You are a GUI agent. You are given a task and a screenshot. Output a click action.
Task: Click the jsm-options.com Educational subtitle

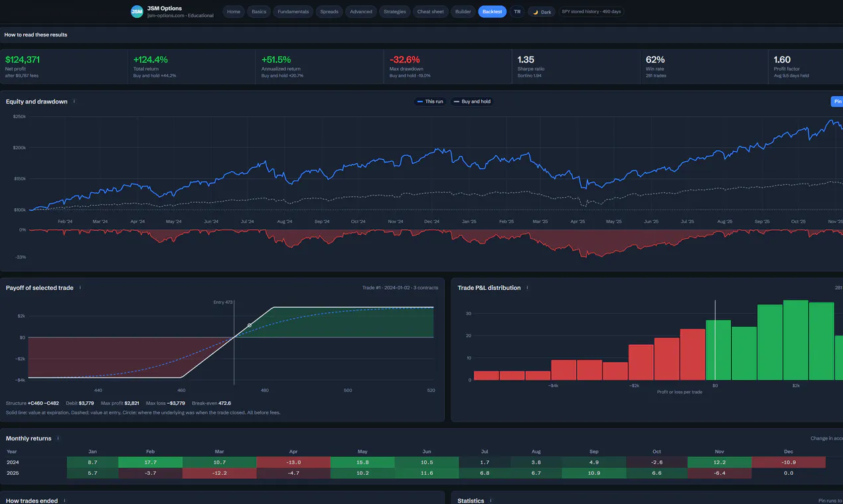pyautogui.click(x=181, y=15)
